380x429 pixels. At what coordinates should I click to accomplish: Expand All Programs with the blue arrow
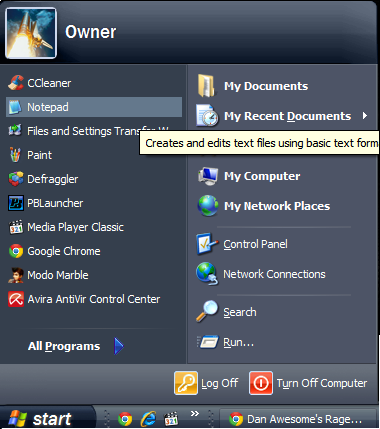(x=119, y=346)
